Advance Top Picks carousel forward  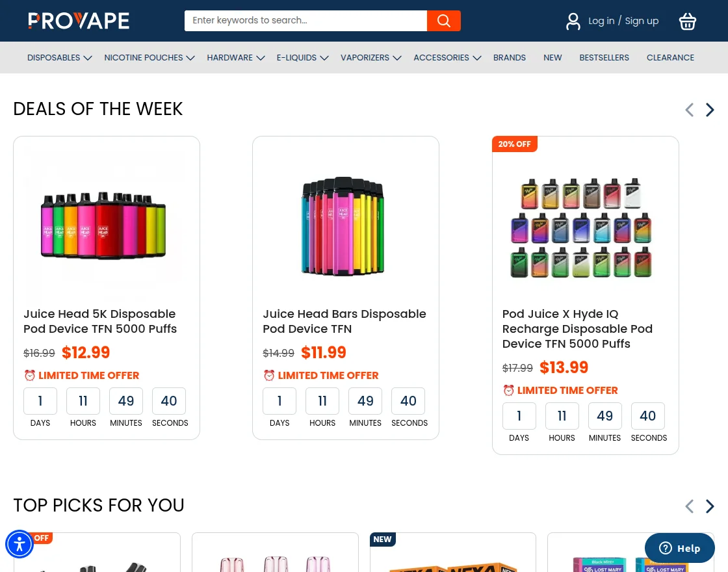pyautogui.click(x=709, y=506)
